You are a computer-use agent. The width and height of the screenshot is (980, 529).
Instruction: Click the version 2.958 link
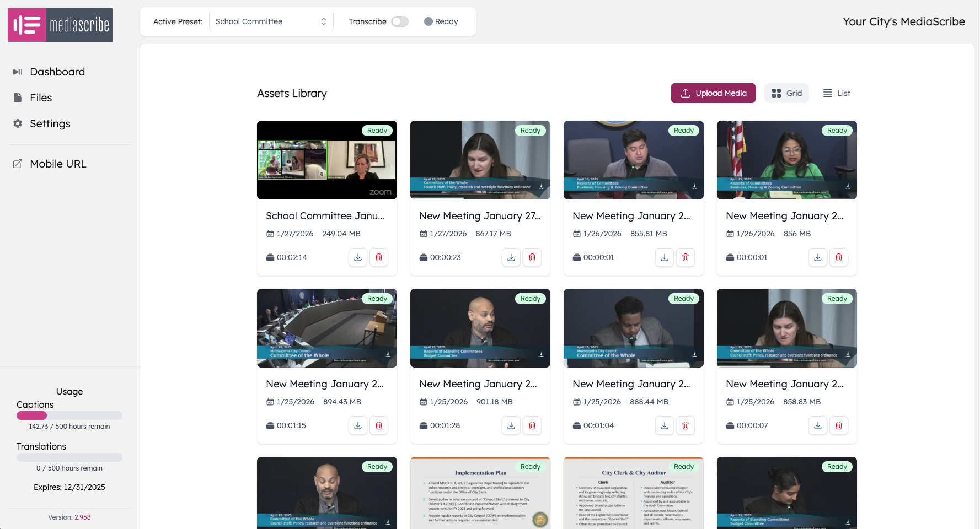coord(83,517)
